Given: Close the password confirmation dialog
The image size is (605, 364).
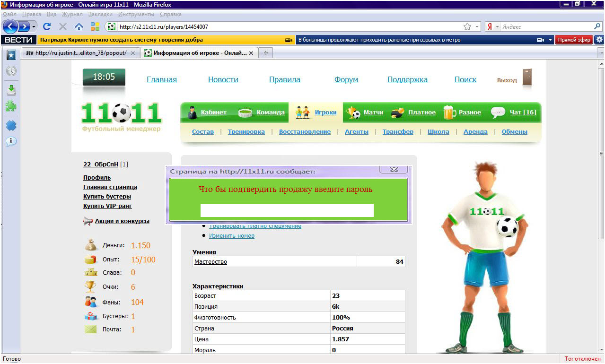Looking at the screenshot, I should tap(395, 170).
